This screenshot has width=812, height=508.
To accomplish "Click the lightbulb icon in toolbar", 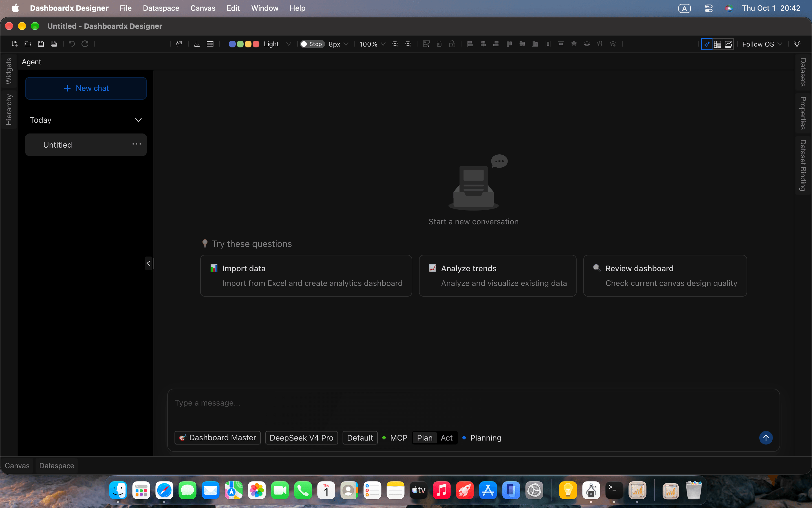I will point(797,44).
